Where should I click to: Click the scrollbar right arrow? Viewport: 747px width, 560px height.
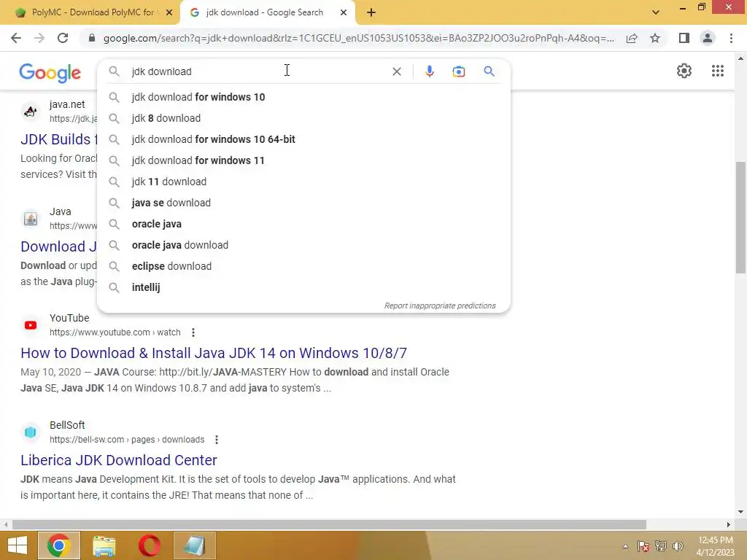point(729,524)
